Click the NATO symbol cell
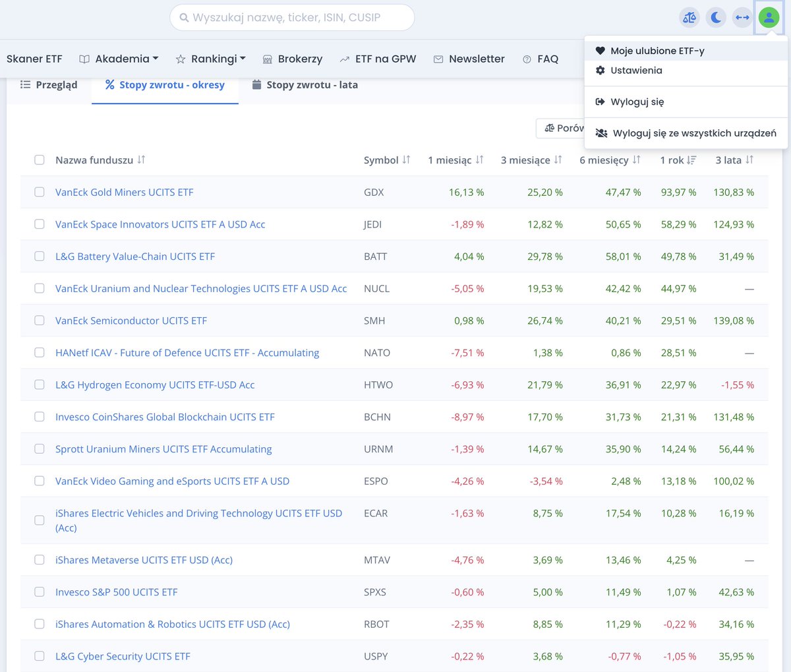This screenshot has width=791, height=672. point(377,353)
